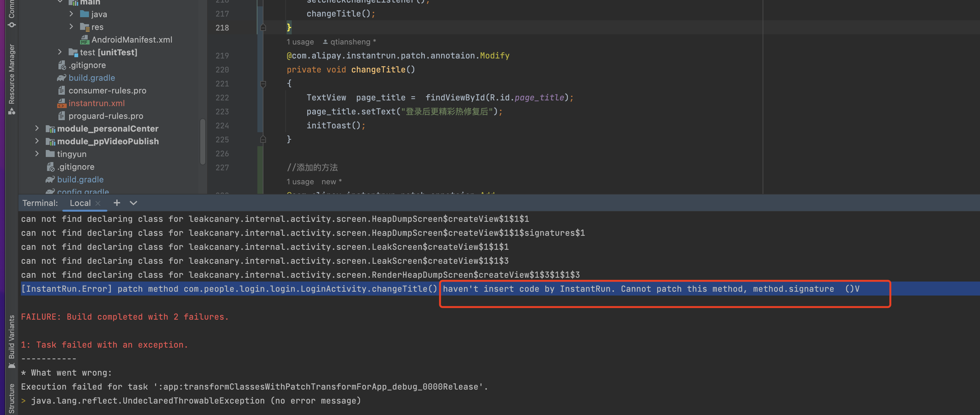
Task: Expand the module_ppVideoPublish module
Action: coord(37,141)
